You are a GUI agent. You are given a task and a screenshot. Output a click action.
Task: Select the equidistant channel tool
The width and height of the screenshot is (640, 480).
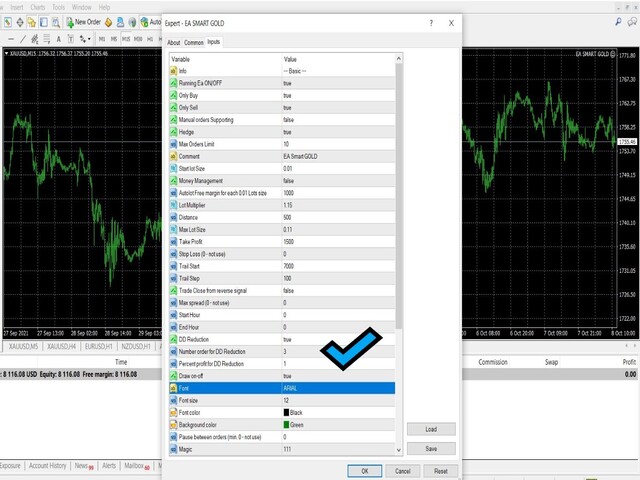coord(35,39)
